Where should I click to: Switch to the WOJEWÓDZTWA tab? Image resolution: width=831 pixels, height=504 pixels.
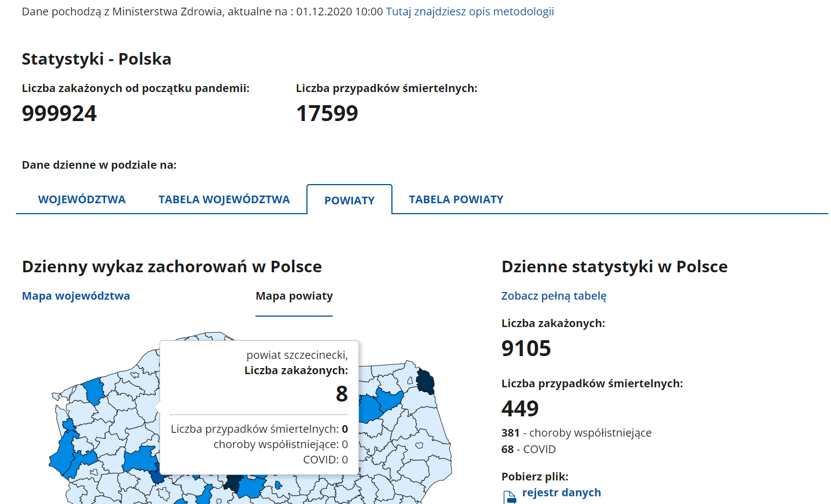82,199
